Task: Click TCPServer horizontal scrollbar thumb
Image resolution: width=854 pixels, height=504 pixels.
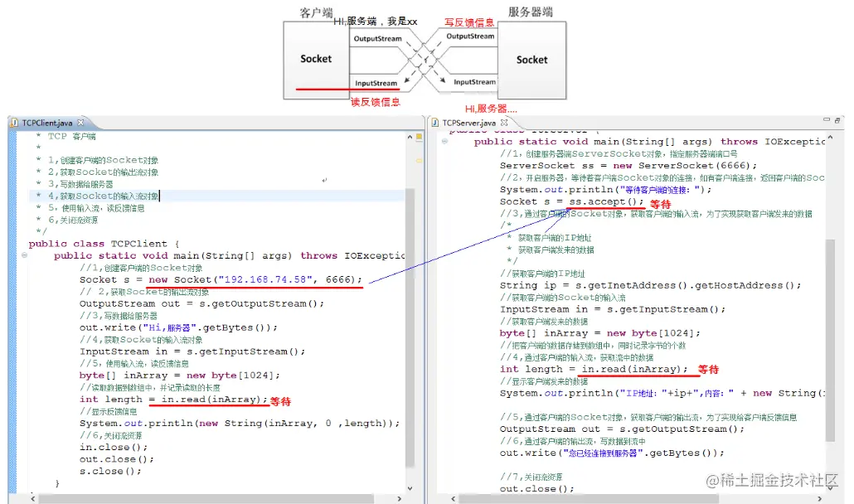Action: (x=589, y=498)
